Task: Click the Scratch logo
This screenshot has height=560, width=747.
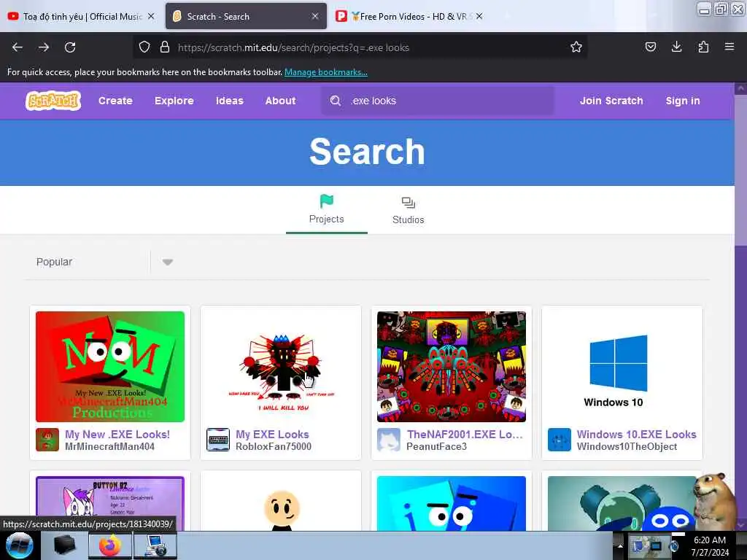Action: click(x=53, y=101)
